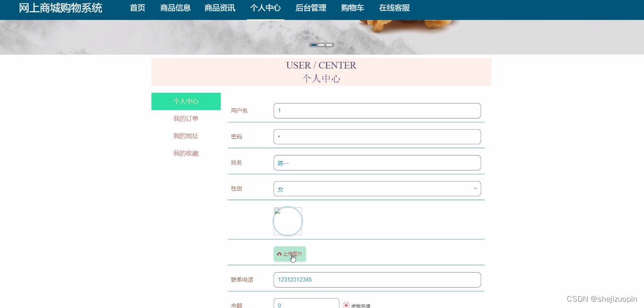
Task: Click the site logo text 网上商城购物系统
Action: [60, 8]
